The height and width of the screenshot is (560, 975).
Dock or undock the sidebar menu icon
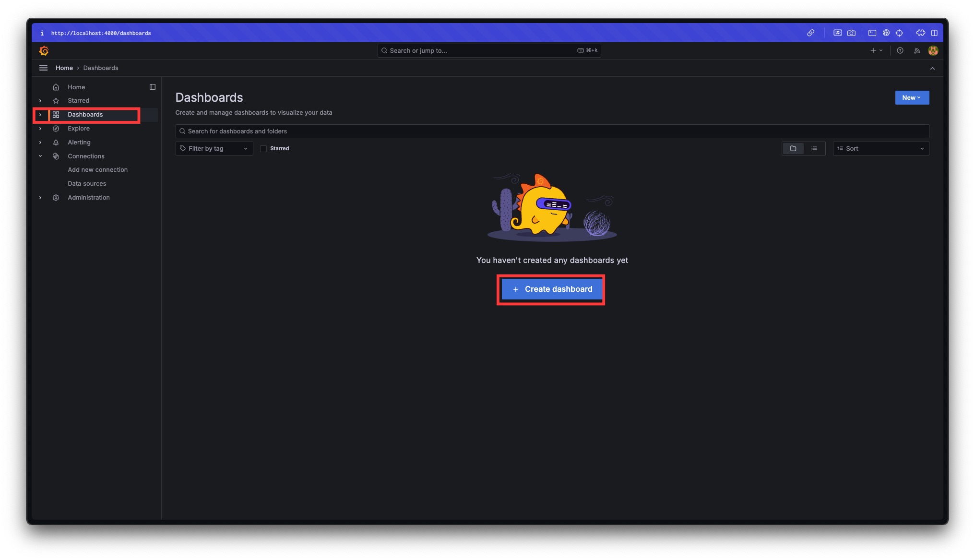coord(153,87)
